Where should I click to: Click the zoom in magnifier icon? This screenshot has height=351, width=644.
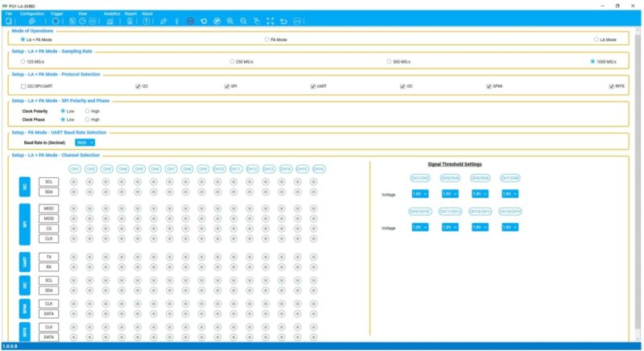[230, 21]
